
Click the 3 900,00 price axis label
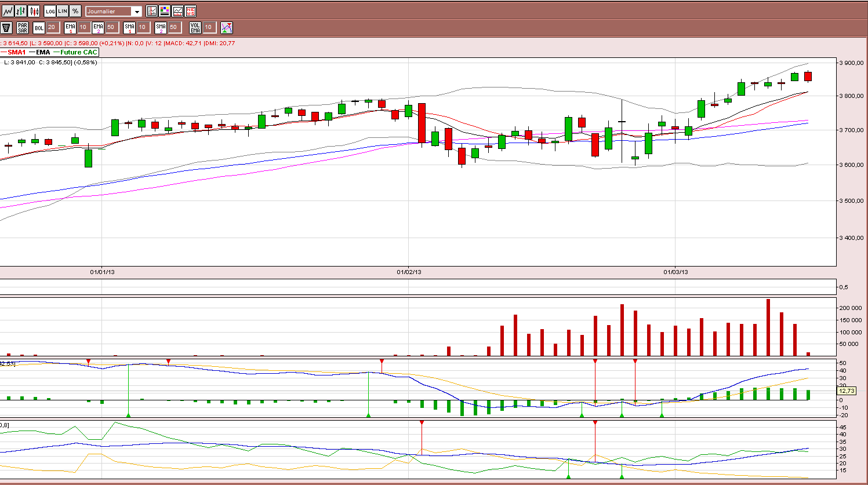852,63
